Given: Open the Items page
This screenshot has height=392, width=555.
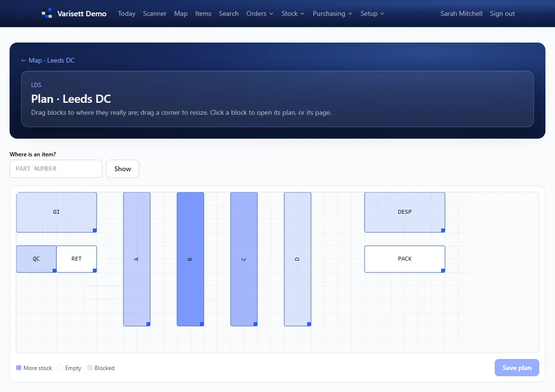Looking at the screenshot, I should (203, 13).
